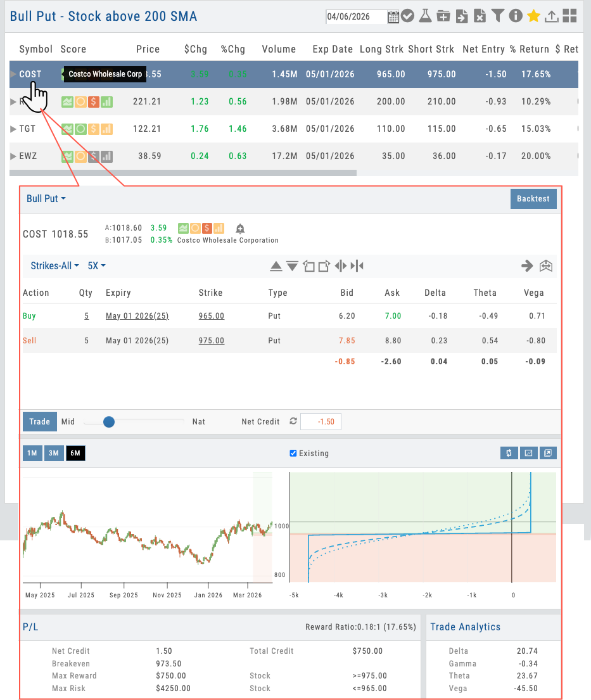591x700 pixels.
Task: Select the 3M chart range button
Action: (x=54, y=453)
